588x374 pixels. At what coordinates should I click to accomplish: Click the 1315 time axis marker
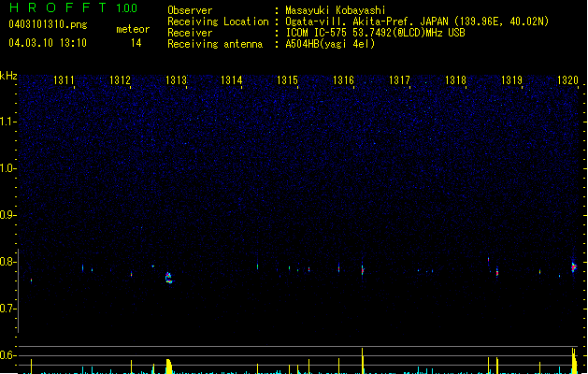[288, 80]
